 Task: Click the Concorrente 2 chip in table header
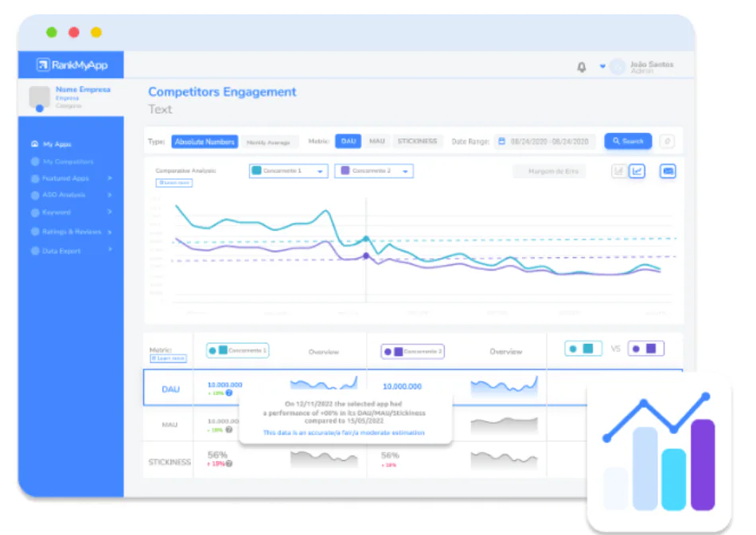tap(413, 351)
